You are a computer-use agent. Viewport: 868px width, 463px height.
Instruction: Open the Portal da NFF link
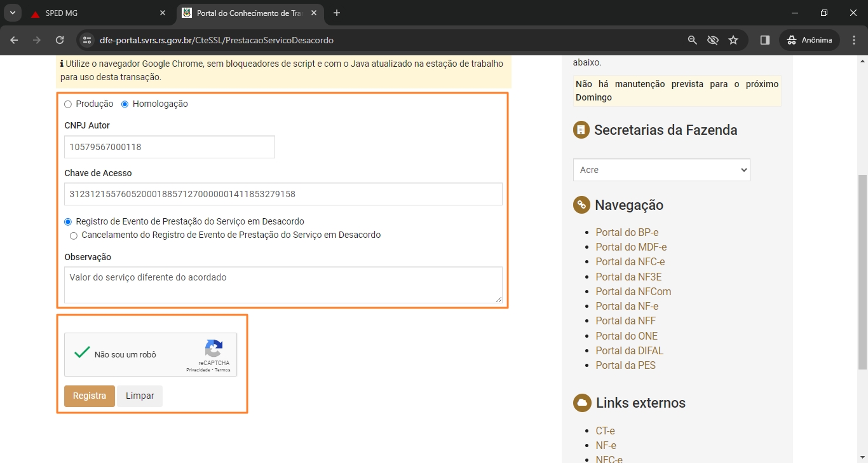(x=625, y=321)
